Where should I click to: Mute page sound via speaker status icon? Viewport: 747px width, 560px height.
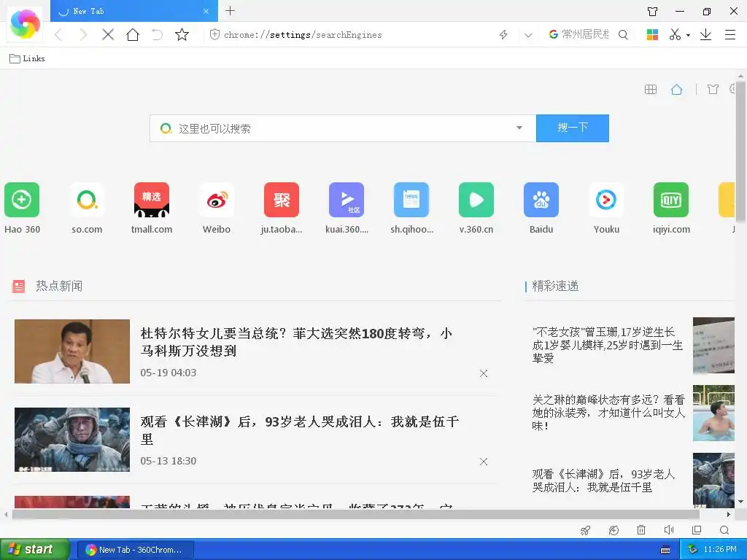669,530
